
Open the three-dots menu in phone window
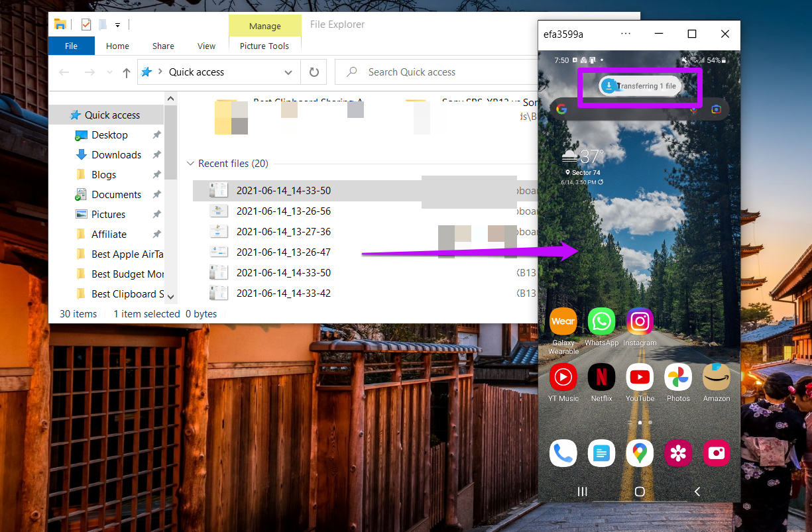626,34
